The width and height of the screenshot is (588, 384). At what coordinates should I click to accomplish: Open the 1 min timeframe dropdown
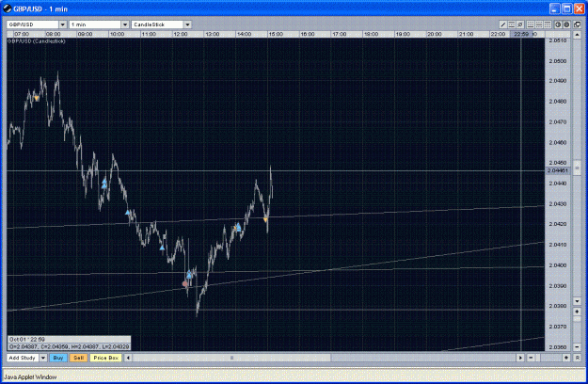tap(125, 24)
